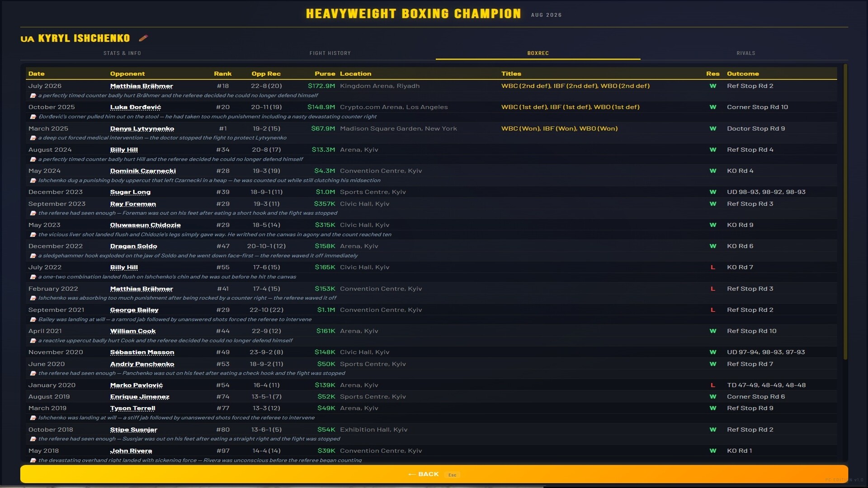This screenshot has height=488, width=868.
Task: Click the note icon for the December 2022 Soldo knockout
Action: click(33, 255)
